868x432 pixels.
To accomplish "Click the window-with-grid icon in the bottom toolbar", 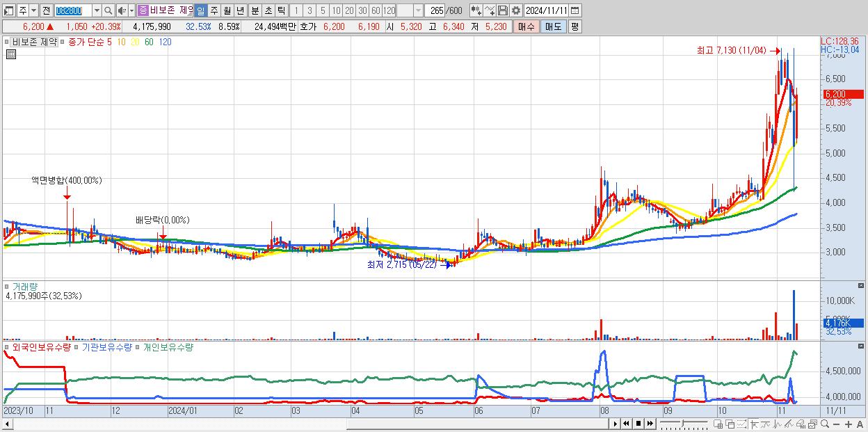I will click(718, 424).
